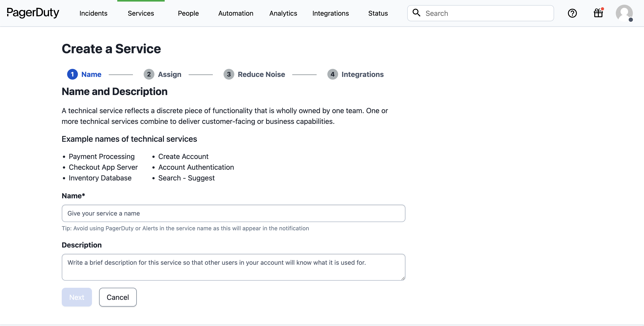Click step 2 Assign circle

coord(149,74)
